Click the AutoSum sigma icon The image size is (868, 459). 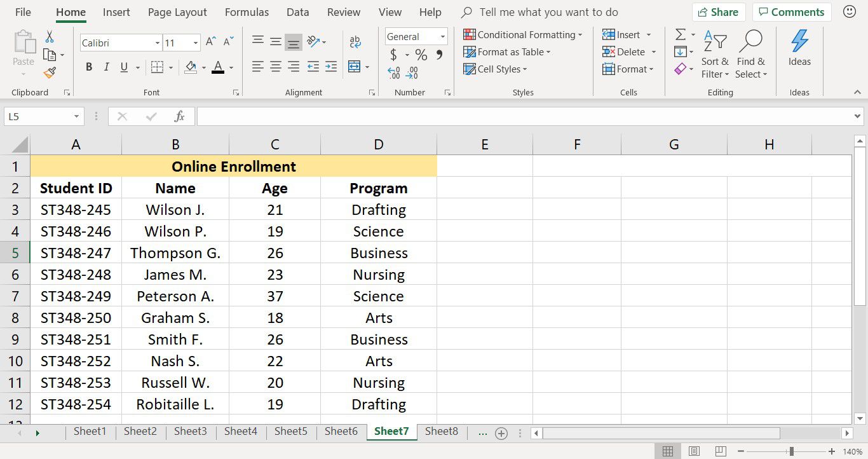coord(681,34)
